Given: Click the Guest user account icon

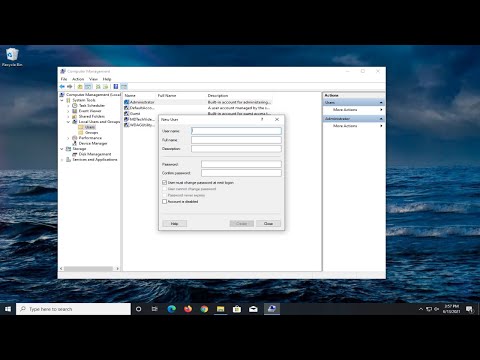Looking at the screenshot, I should pyautogui.click(x=126, y=113).
